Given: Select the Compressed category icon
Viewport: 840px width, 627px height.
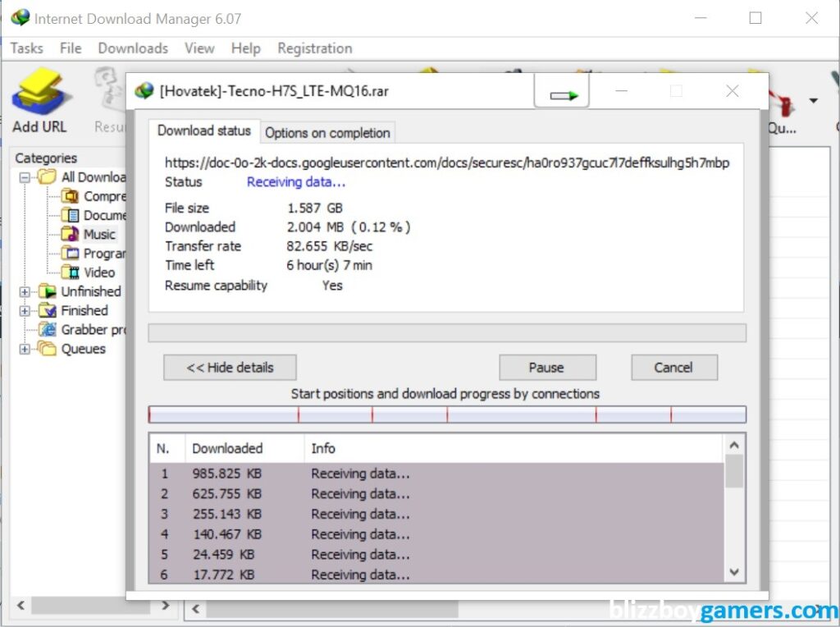Looking at the screenshot, I should tap(70, 196).
